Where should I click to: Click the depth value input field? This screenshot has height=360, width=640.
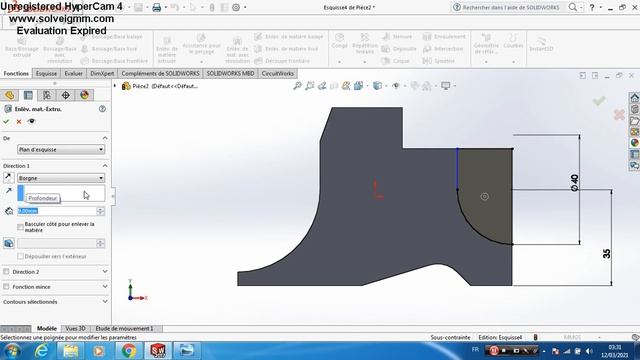click(57, 211)
